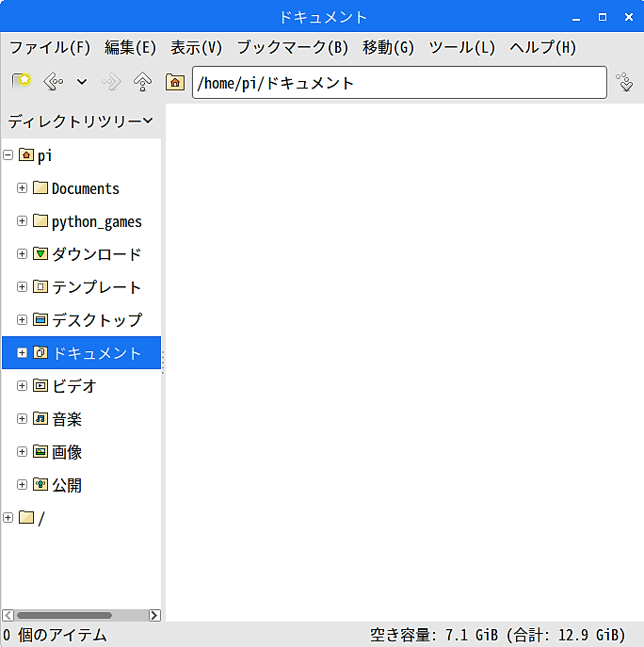Click the sidebar scrollbar left arrow
Viewport: 644px width, 647px height.
click(x=8, y=615)
